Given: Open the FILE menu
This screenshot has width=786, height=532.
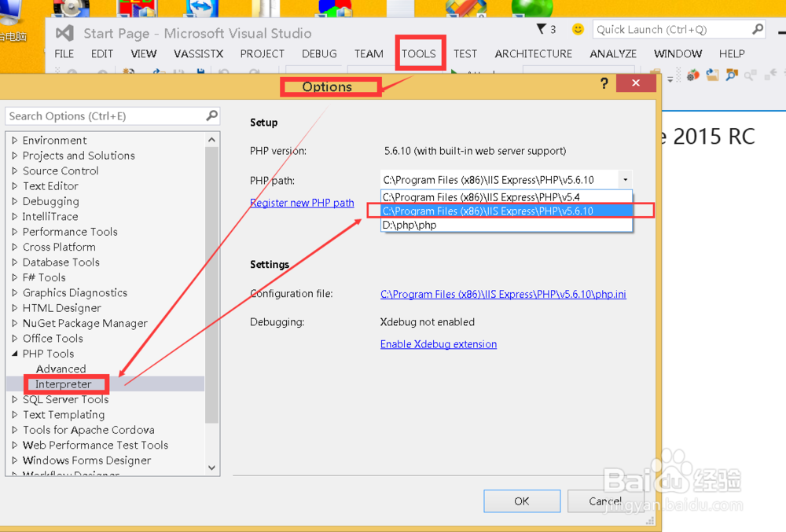Looking at the screenshot, I should [64, 53].
